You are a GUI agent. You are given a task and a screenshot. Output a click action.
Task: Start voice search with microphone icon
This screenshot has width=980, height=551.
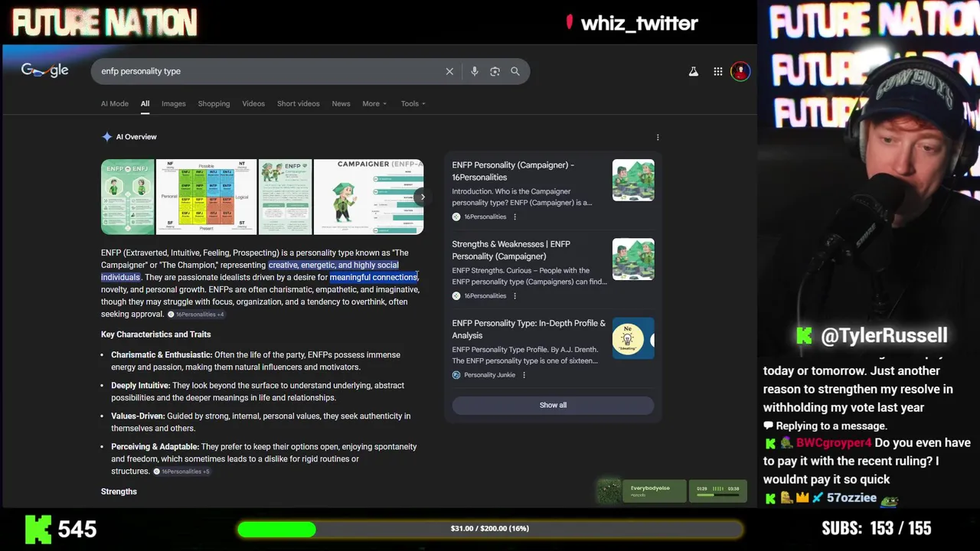(475, 71)
